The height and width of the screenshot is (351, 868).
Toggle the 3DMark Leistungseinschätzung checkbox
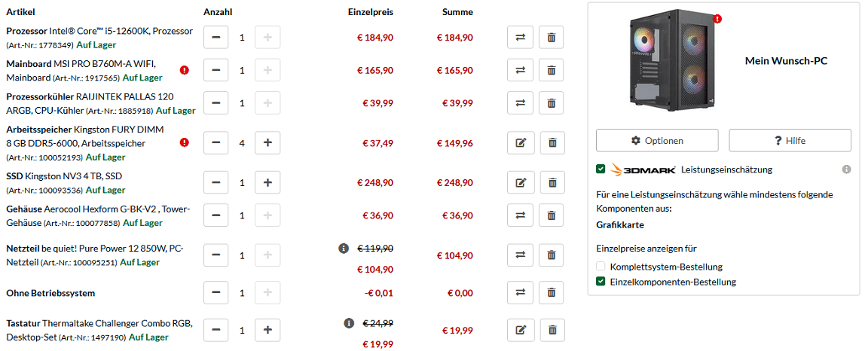click(601, 169)
